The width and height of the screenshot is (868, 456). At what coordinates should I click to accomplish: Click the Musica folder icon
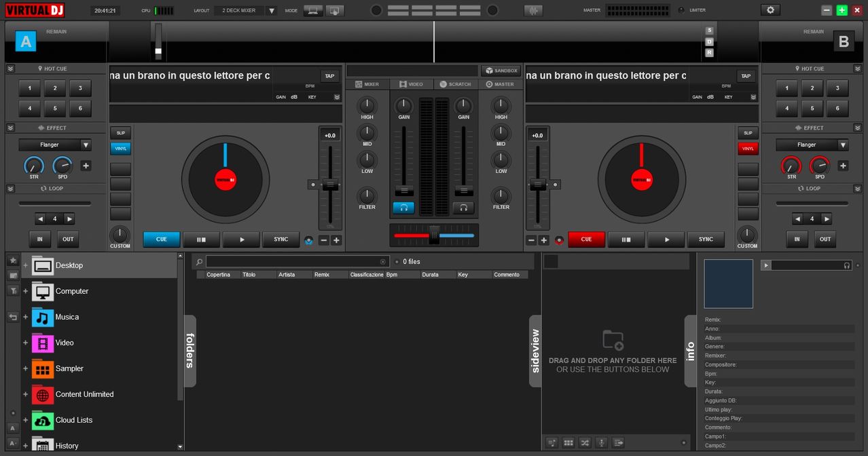[43, 317]
